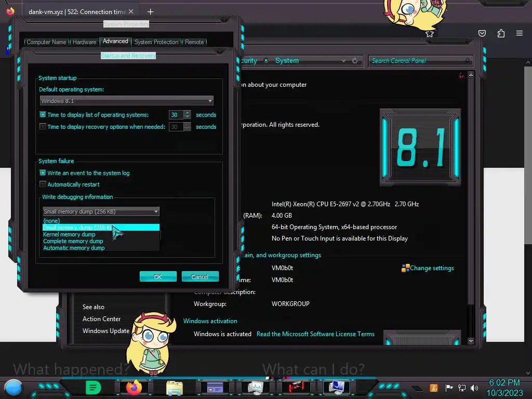The image size is (532, 399).
Task: Click the shield icon next to Change settings
Action: tap(405, 269)
